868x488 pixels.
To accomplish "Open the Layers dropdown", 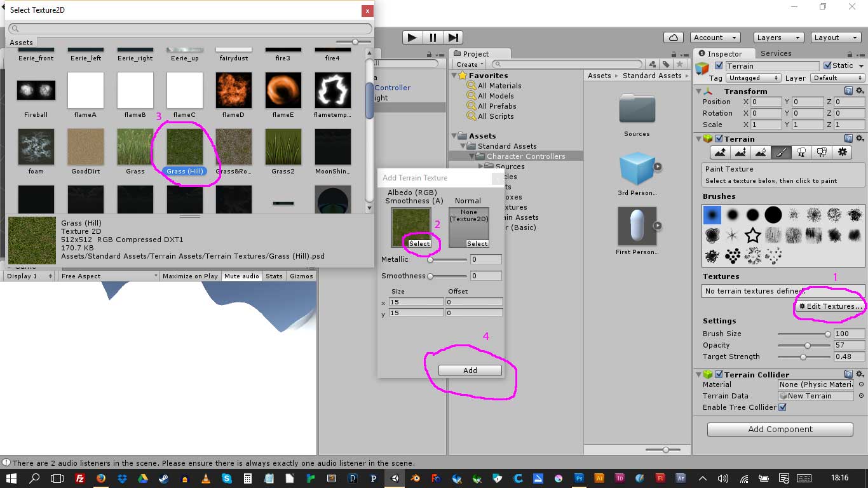I will click(x=778, y=37).
